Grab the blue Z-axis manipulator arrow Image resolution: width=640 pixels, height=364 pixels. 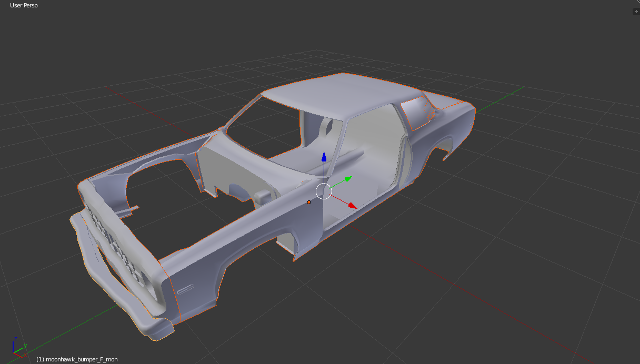coord(324,157)
